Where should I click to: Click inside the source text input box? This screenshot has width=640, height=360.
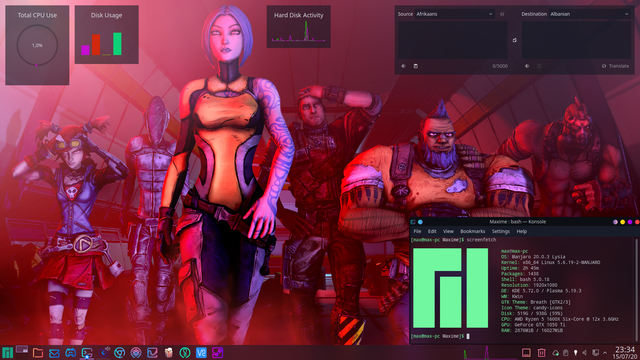(x=453, y=40)
